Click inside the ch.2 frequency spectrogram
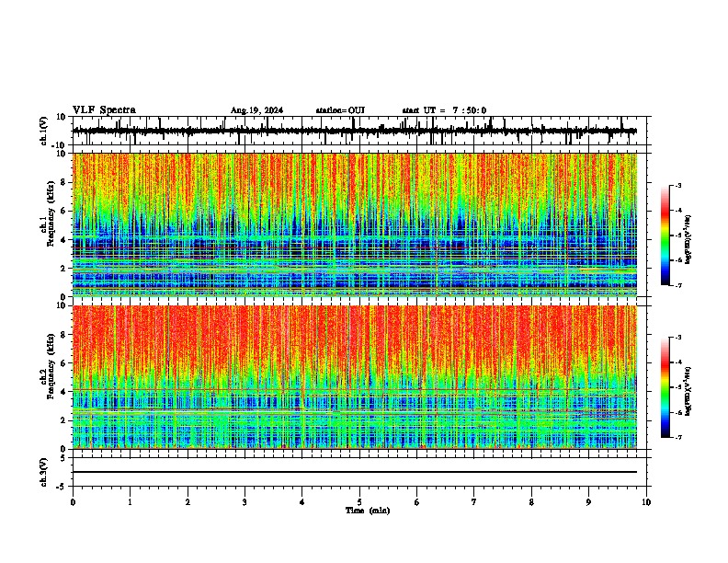Screen dimensions: 728x563 (x=354, y=377)
